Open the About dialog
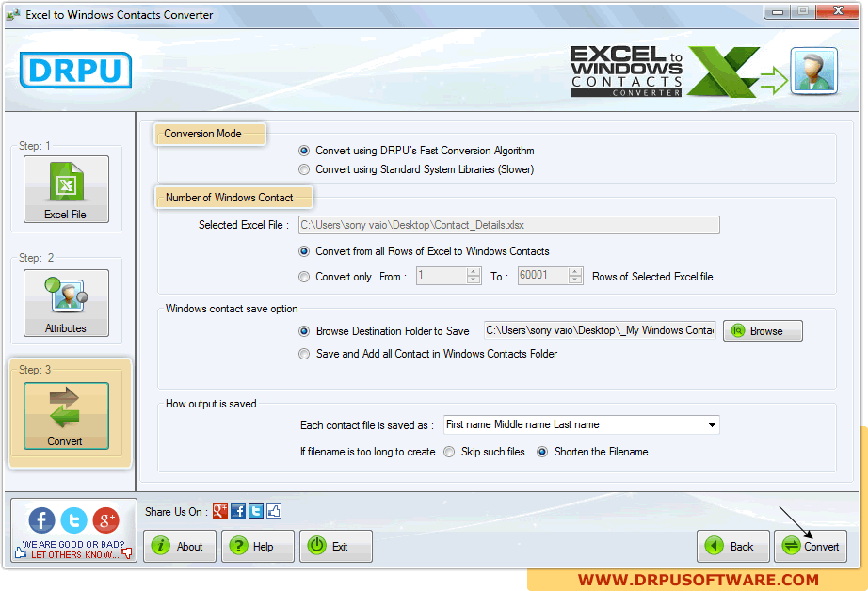The image size is (868, 591). pos(180,546)
